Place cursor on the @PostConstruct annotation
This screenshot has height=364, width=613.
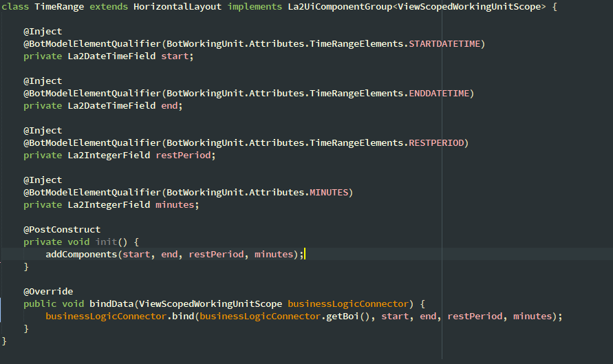(62, 230)
